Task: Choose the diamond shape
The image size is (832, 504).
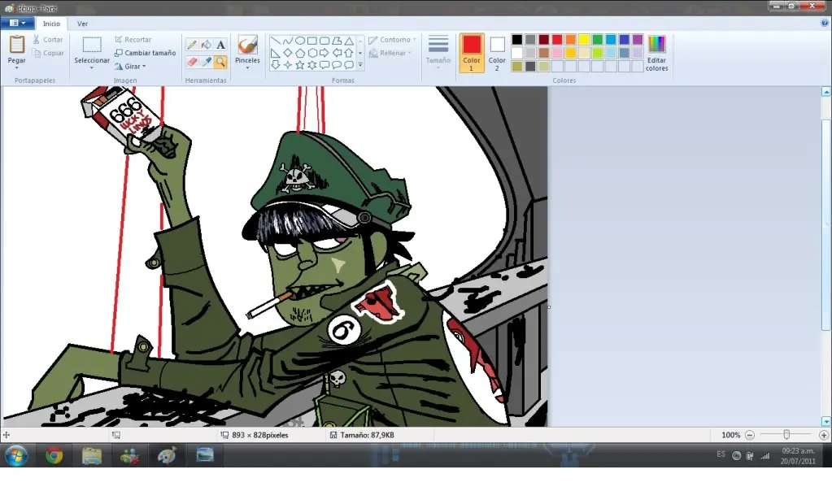Action: point(288,53)
